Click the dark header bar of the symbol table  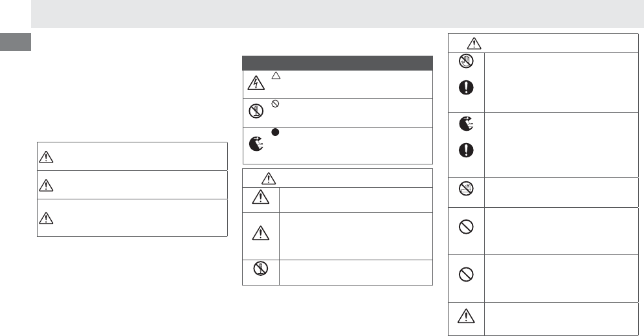pyautogui.click(x=337, y=63)
